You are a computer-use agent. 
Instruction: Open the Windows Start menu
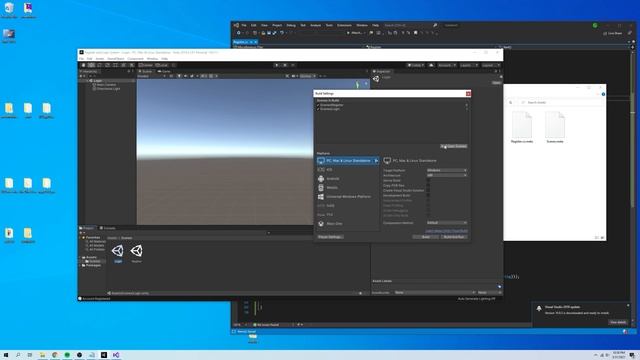(6, 355)
